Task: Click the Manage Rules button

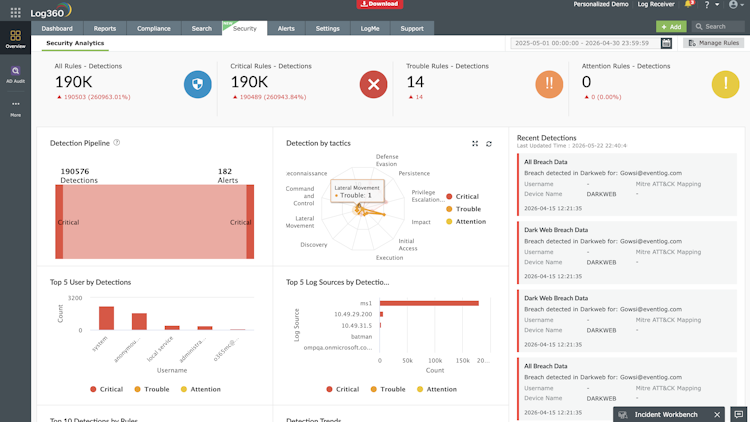Action: coord(714,43)
